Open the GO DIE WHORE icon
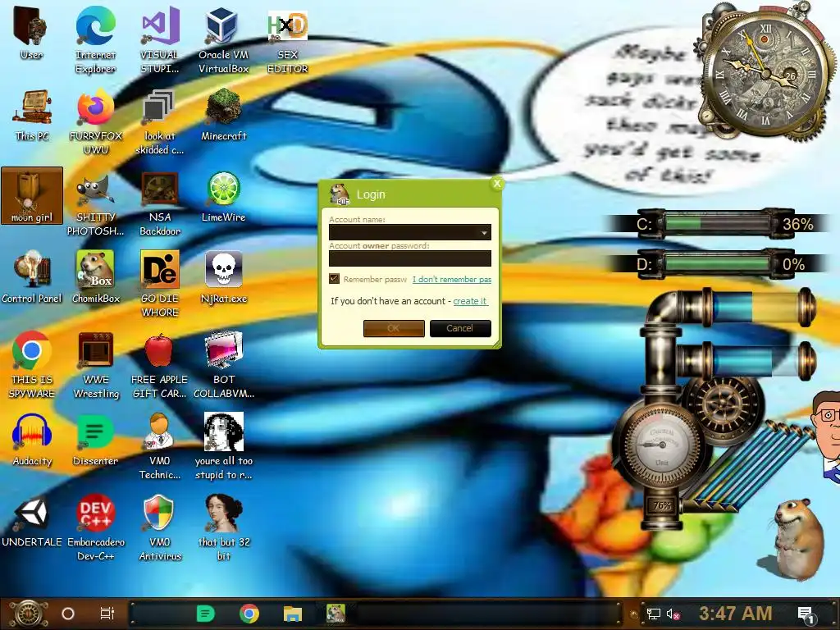840x630 pixels. pos(160,284)
